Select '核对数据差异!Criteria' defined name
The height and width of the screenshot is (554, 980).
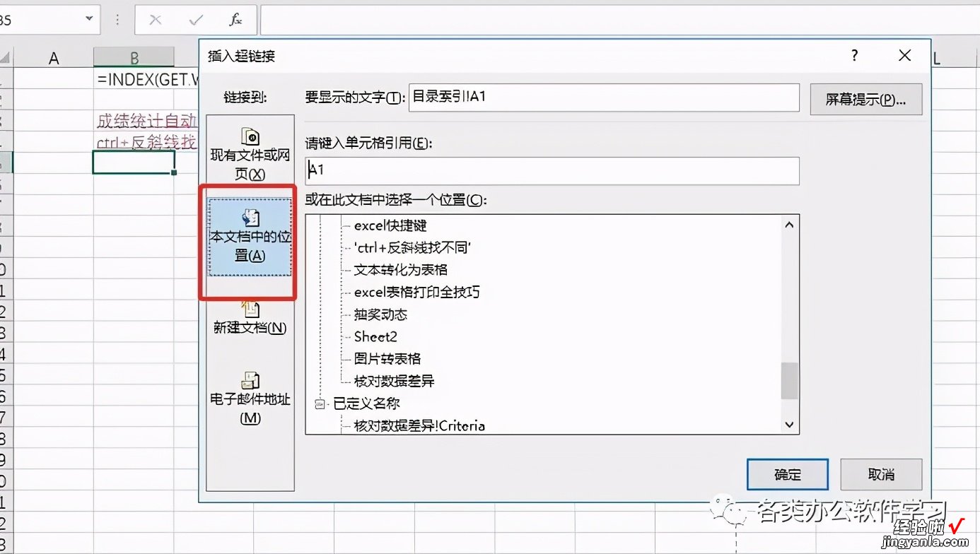pos(419,425)
